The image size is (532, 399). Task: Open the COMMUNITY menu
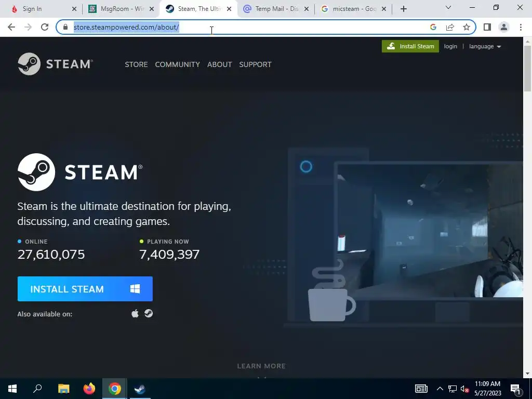(x=178, y=64)
